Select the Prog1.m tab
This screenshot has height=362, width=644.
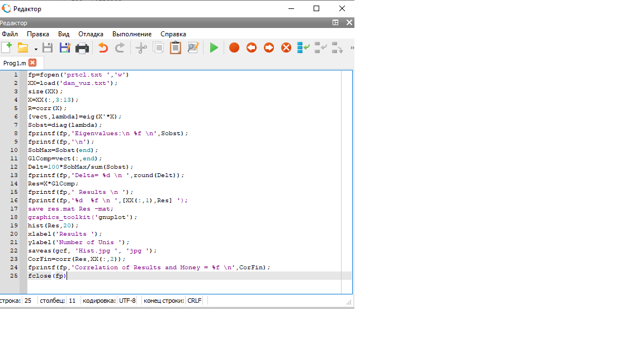[x=15, y=63]
